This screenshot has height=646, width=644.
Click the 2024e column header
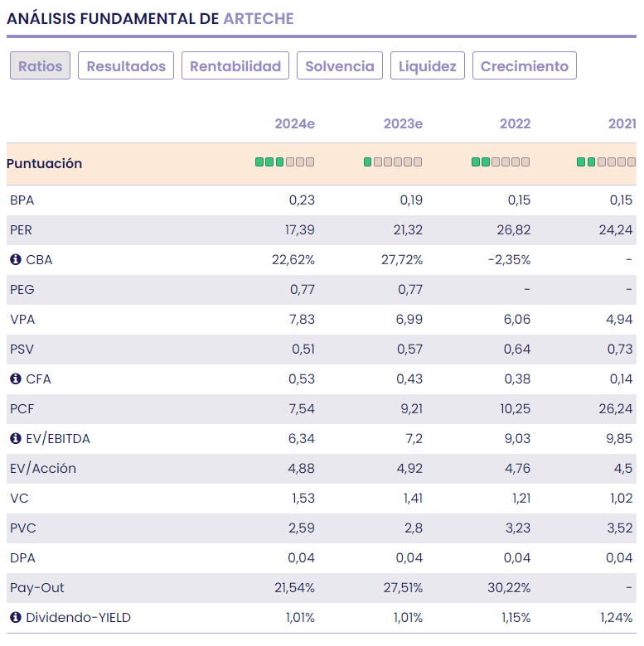coord(294,124)
